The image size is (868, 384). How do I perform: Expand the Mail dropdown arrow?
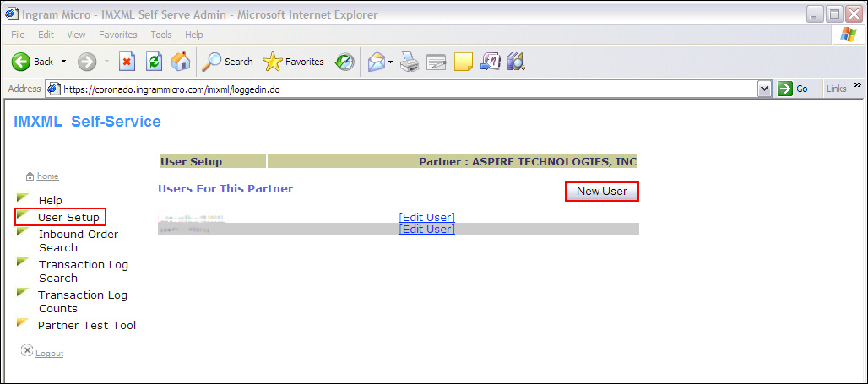(390, 62)
